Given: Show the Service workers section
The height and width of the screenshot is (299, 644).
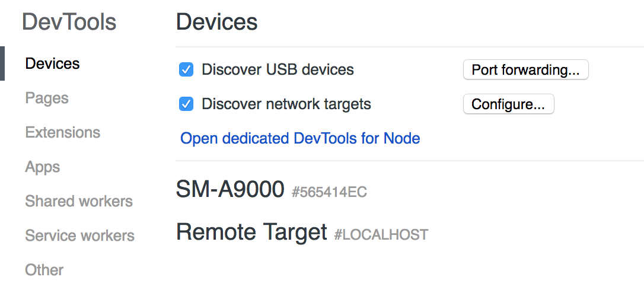Looking at the screenshot, I should tap(79, 236).
